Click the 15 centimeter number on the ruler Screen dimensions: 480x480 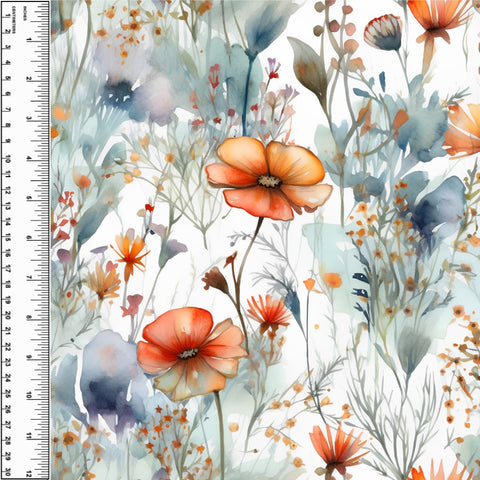coord(8,237)
